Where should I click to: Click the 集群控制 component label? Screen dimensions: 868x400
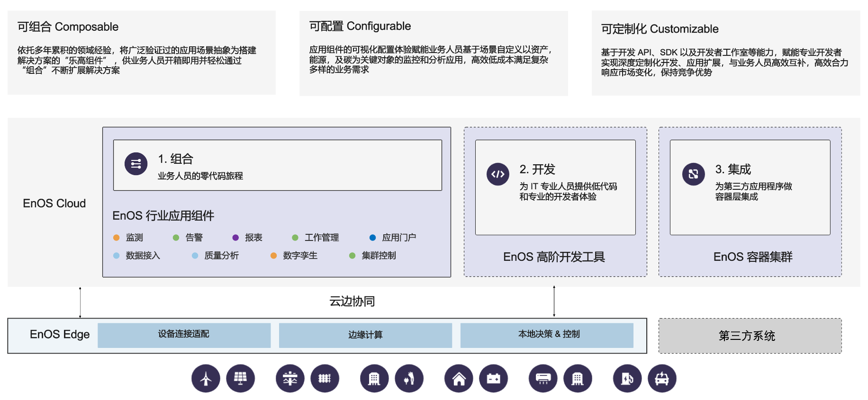(379, 256)
